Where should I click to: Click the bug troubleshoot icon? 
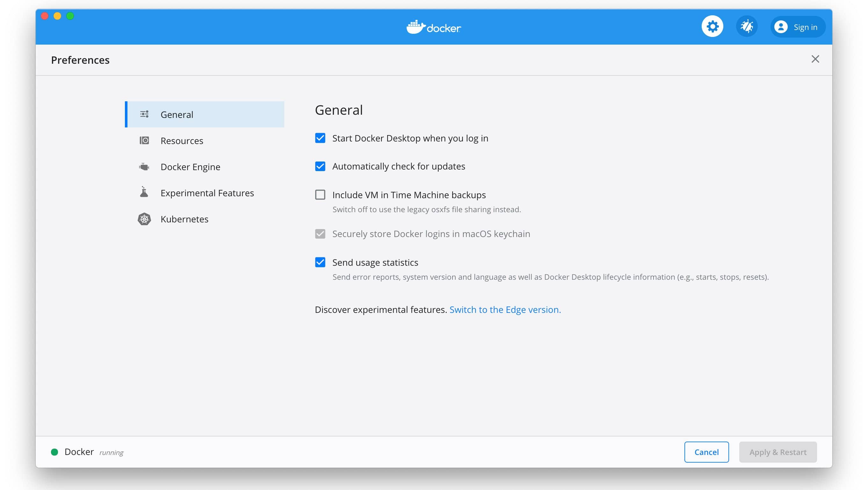click(747, 27)
